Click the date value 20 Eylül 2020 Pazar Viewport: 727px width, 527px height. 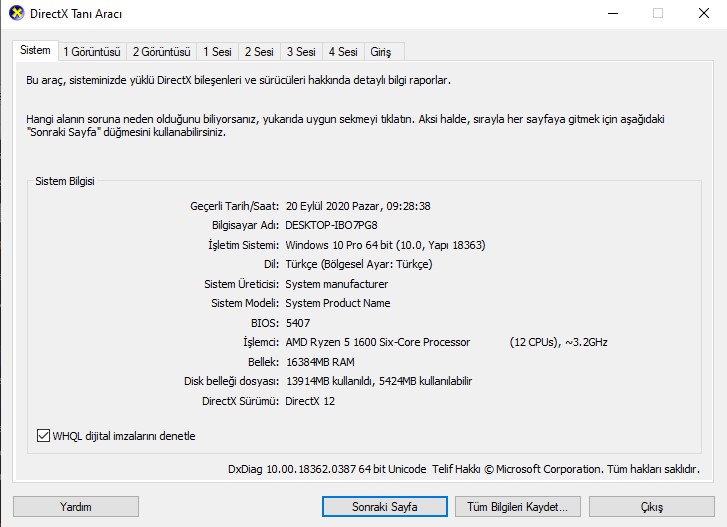tap(333, 206)
